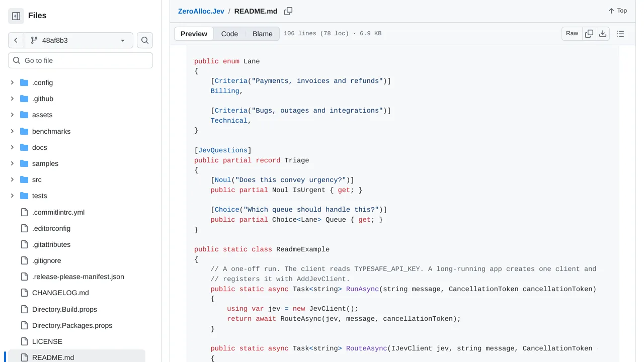Click the back arrow beside branch selector

tap(16, 40)
